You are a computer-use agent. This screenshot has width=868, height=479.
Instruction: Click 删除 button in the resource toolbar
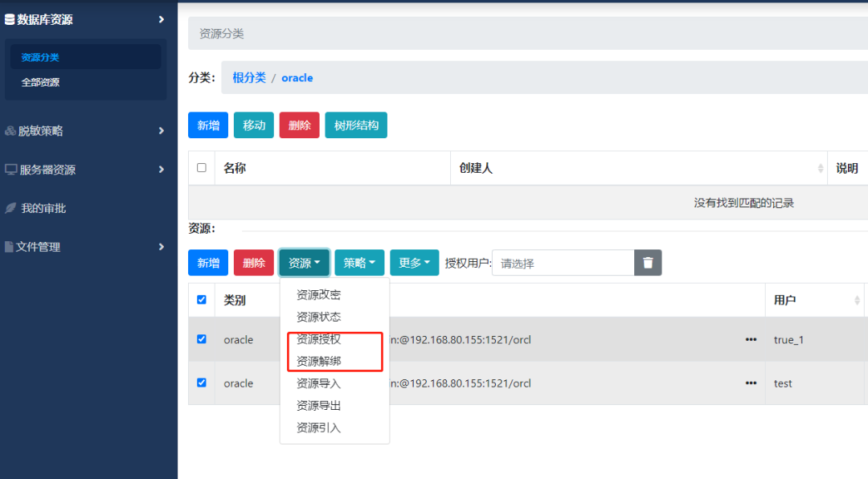point(253,263)
